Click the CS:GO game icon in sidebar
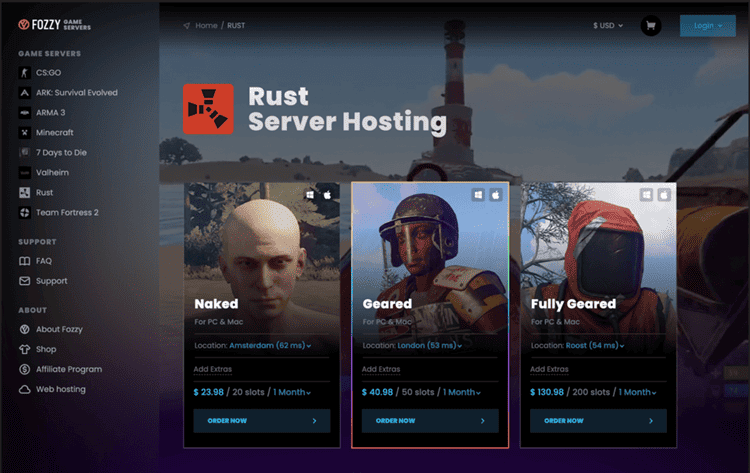Viewport: 750px width, 473px height. click(x=24, y=73)
